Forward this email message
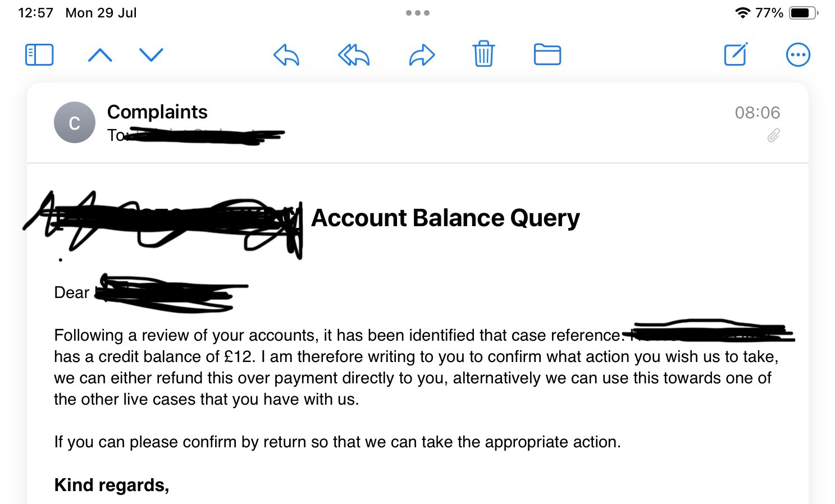This screenshot has height=504, width=835. 422,55
